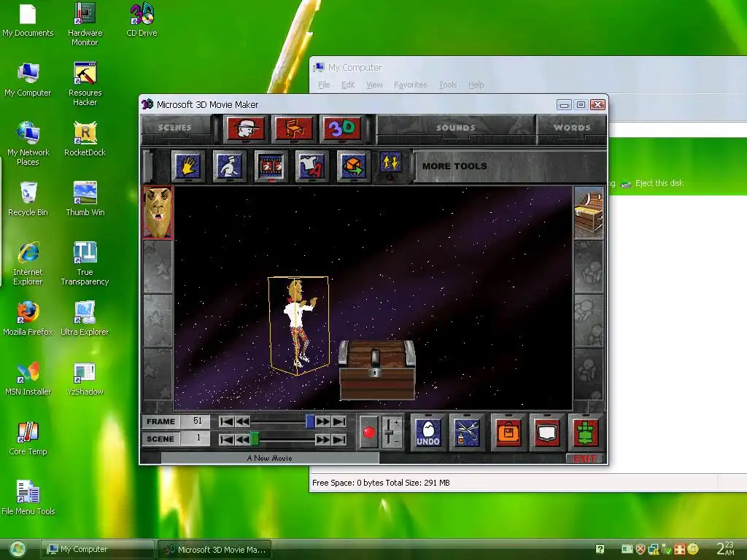Select the walking actor costume tool

click(x=229, y=166)
